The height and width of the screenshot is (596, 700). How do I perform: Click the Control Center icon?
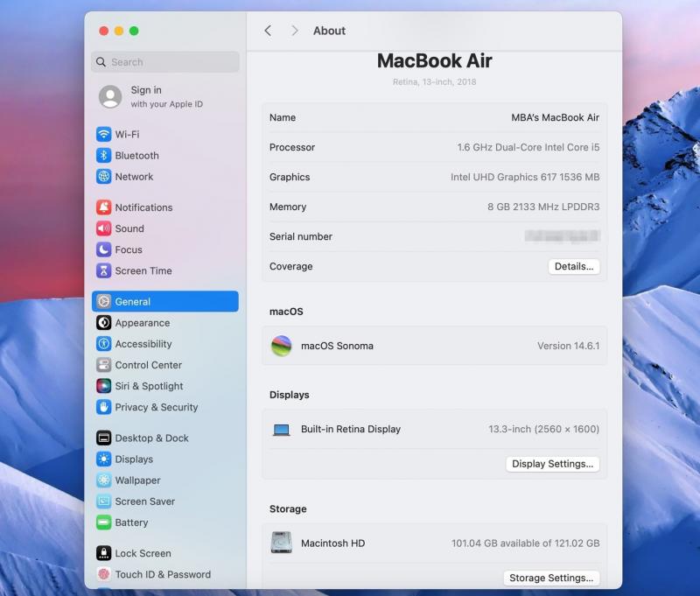pyautogui.click(x=103, y=365)
